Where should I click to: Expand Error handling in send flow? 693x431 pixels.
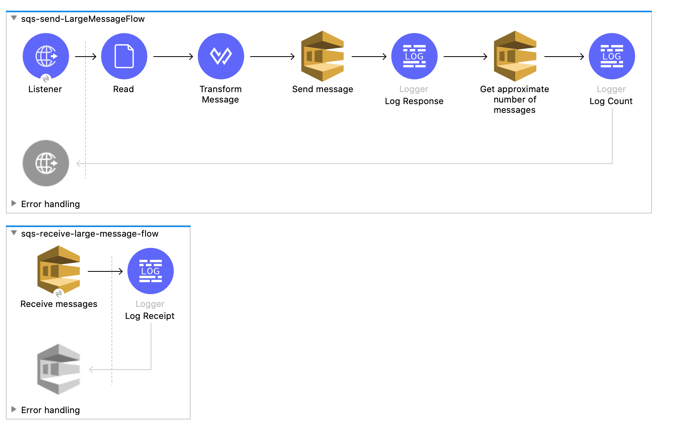[x=13, y=204]
